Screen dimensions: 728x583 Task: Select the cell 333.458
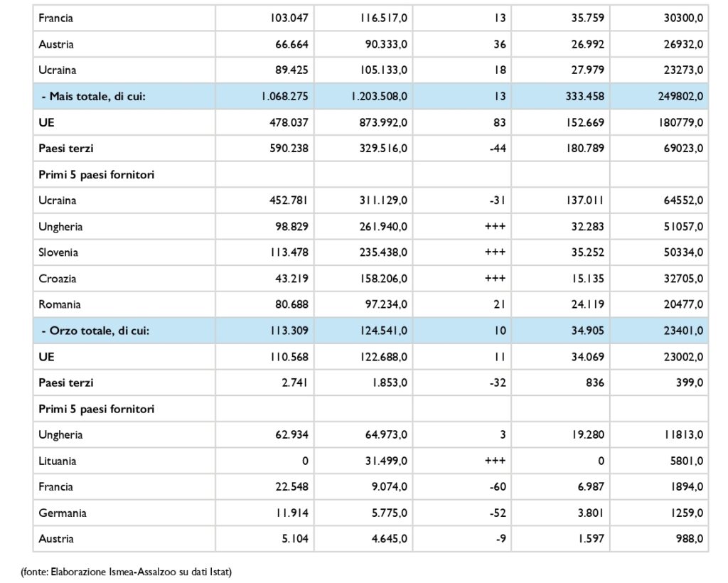[585, 97]
